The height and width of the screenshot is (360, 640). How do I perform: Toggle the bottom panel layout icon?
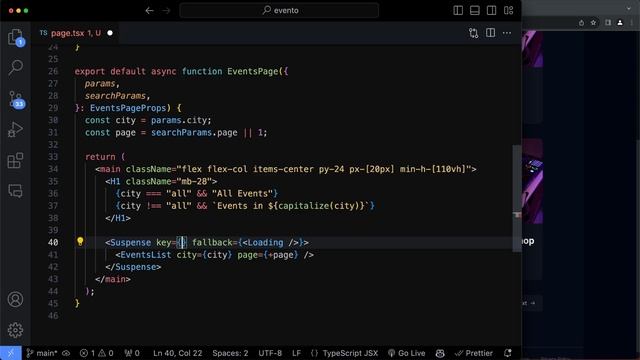pyautogui.click(x=475, y=11)
